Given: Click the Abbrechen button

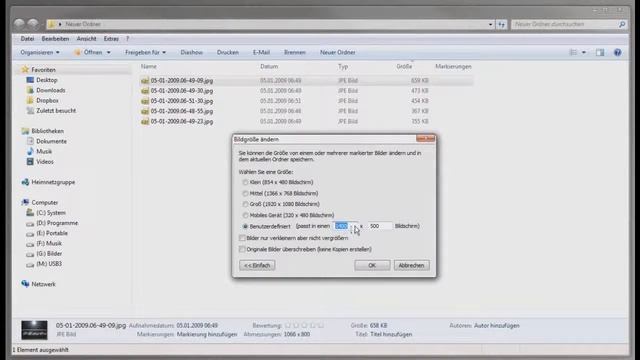Looking at the screenshot, I should pyautogui.click(x=411, y=265).
